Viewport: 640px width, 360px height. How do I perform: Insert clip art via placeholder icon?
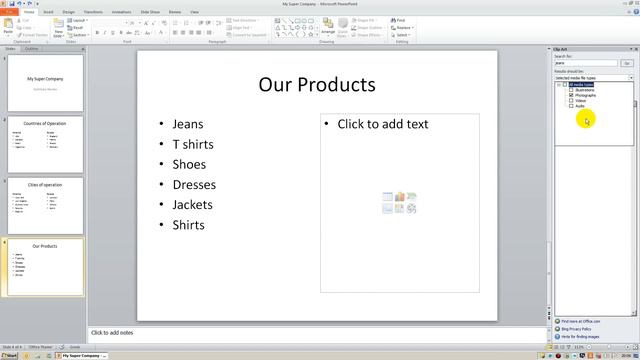coord(400,209)
